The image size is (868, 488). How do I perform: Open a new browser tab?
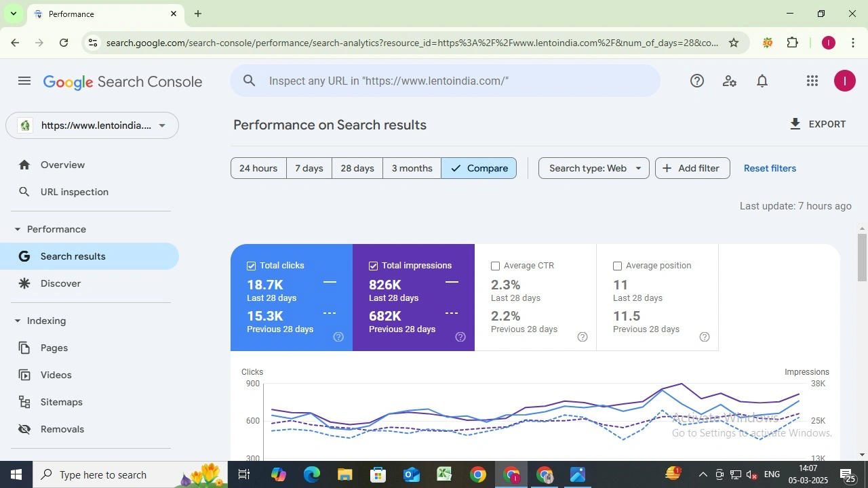coord(198,14)
